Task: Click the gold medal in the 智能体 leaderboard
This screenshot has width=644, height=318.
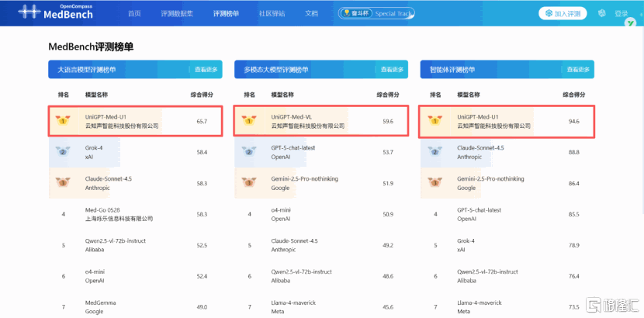Action: click(435, 121)
